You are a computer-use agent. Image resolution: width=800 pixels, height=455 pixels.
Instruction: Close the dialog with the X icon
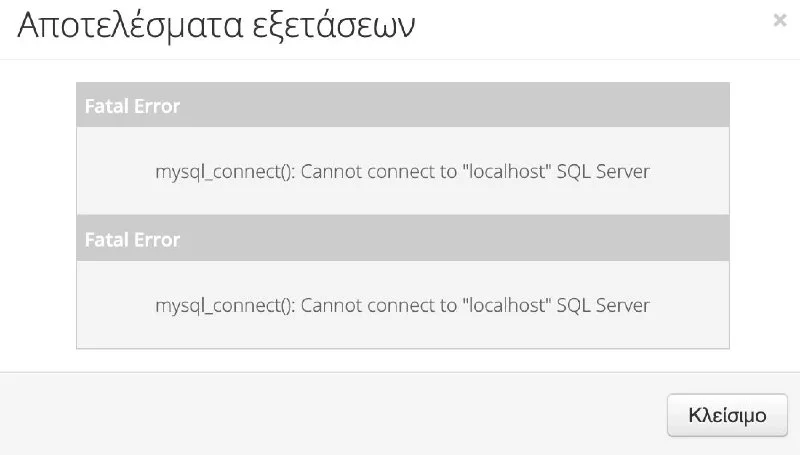coord(780,20)
